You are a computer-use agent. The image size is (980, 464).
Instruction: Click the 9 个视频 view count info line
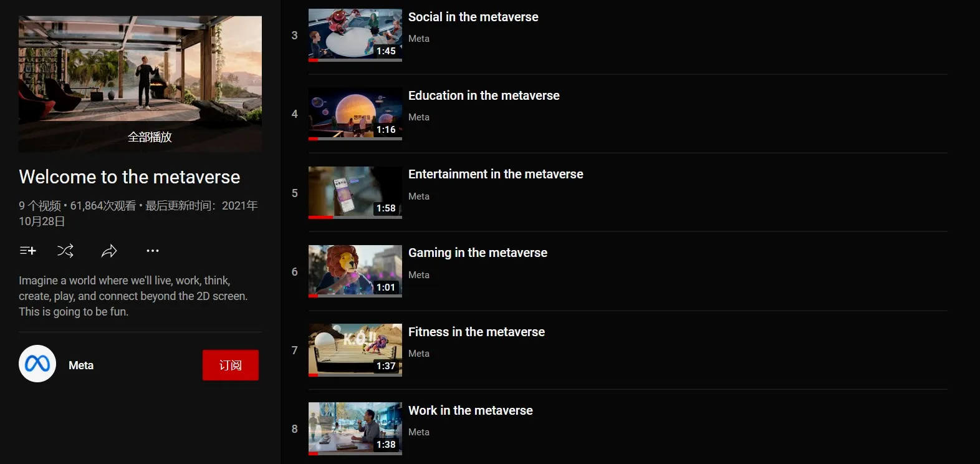(138, 213)
